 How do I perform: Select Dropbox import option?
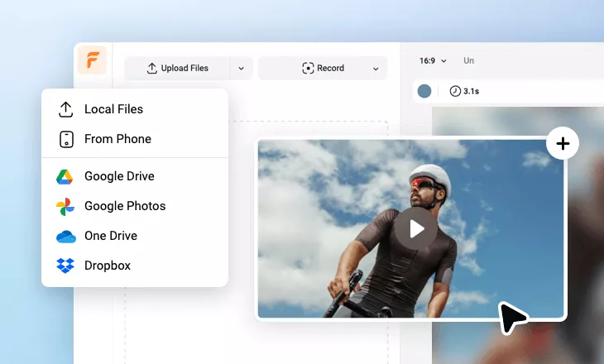coord(135,266)
